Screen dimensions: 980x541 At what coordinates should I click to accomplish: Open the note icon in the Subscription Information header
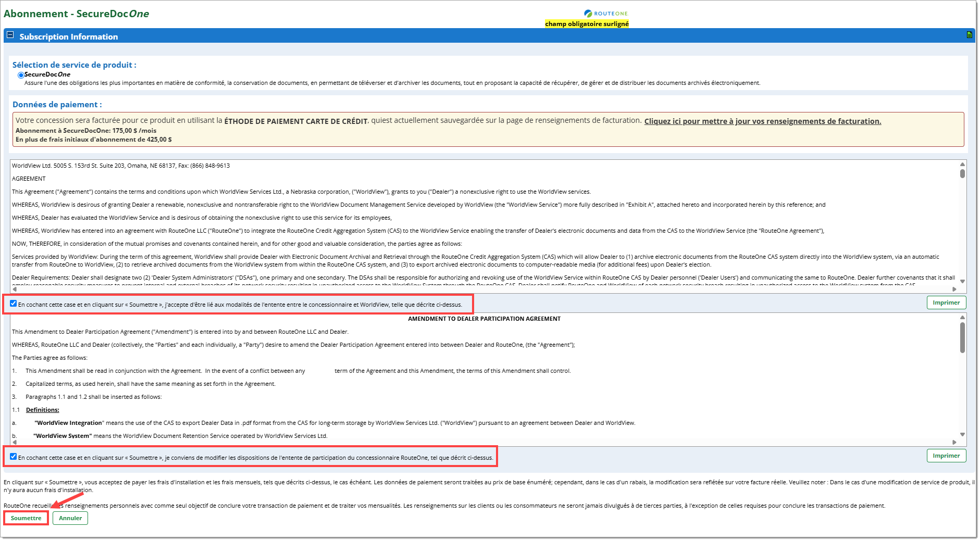click(969, 35)
